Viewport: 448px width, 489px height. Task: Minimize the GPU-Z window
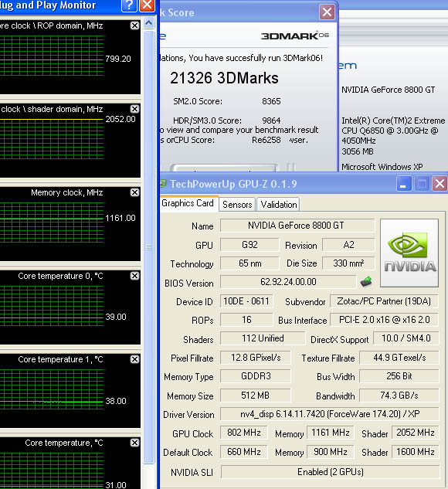coord(404,184)
